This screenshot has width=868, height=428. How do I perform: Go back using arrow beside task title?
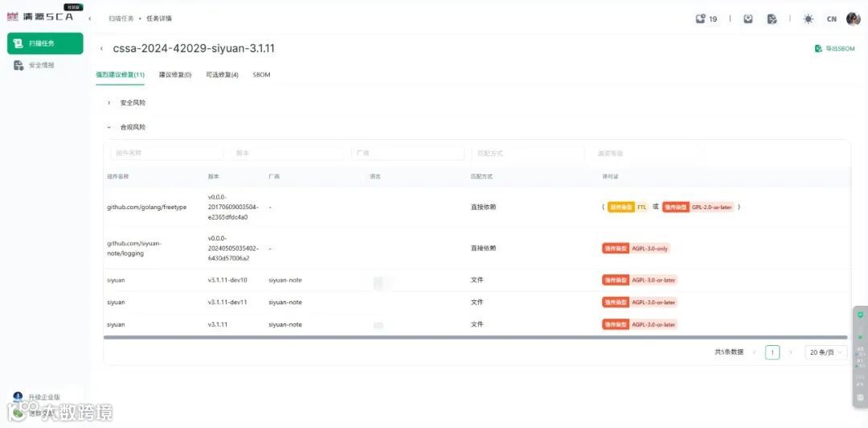101,49
